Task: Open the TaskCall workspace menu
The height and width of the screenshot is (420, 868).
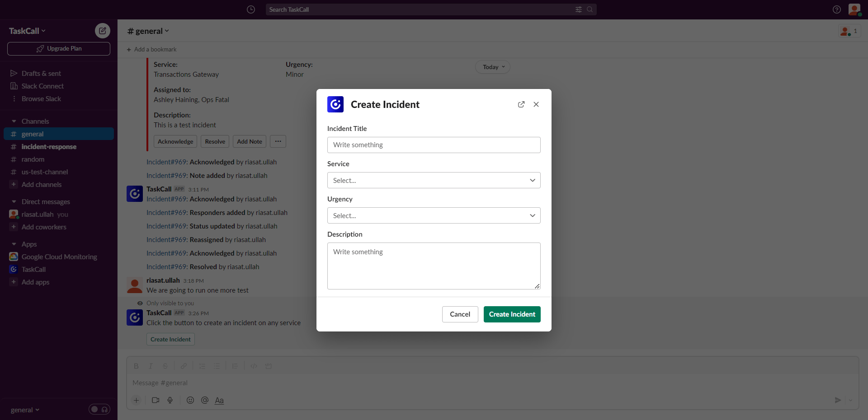Action: tap(27, 31)
